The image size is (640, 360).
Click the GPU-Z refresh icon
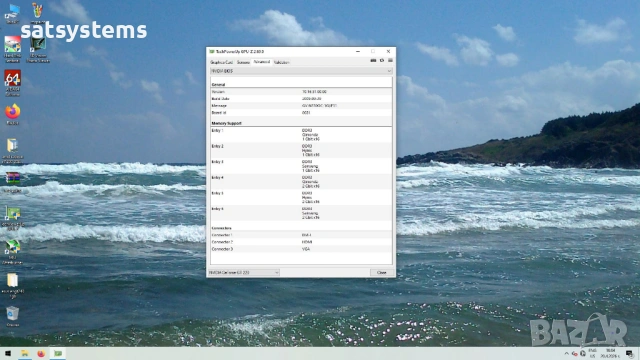[382, 60]
